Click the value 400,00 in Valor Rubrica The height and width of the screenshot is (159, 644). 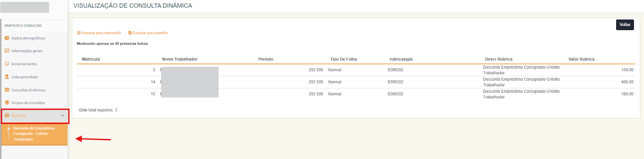tap(627, 82)
